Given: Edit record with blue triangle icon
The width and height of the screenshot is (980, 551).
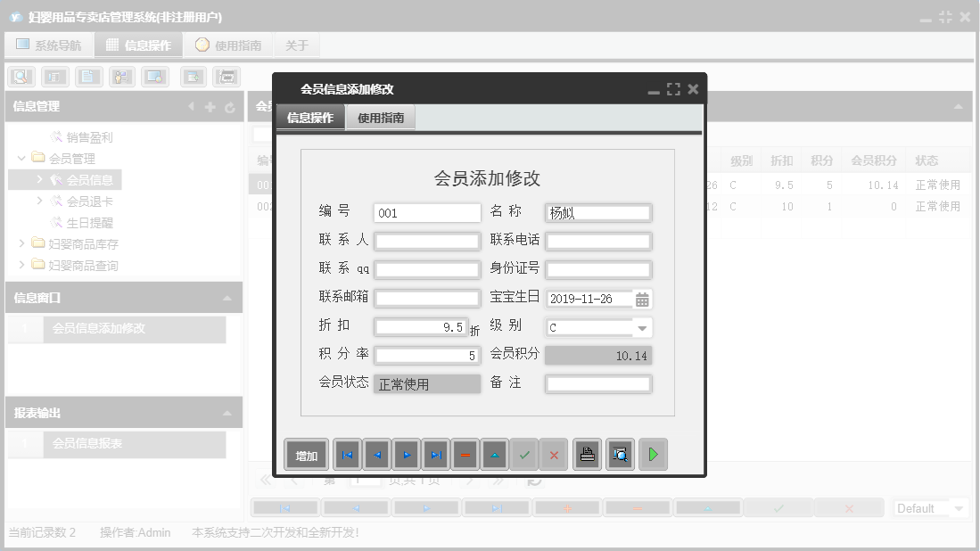Looking at the screenshot, I should (495, 454).
